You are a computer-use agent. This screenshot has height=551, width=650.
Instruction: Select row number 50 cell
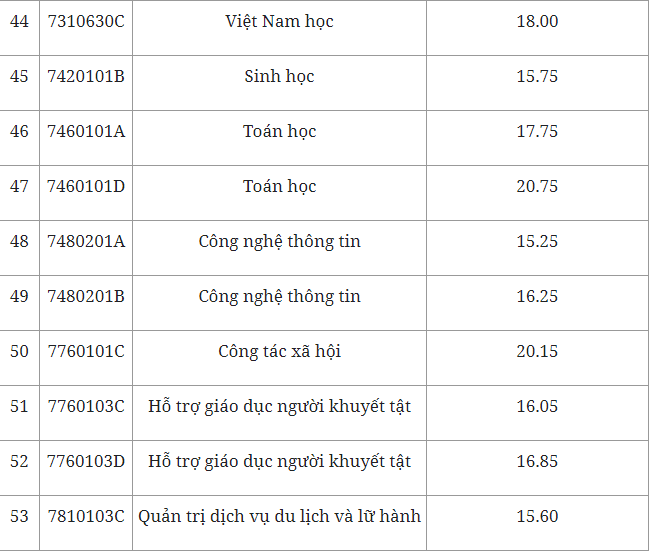pos(19,352)
